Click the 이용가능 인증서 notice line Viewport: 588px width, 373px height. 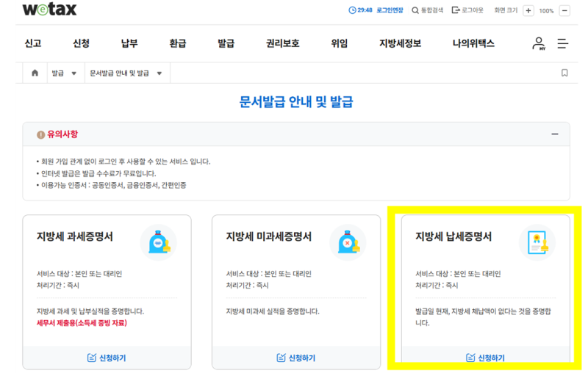[112, 185]
